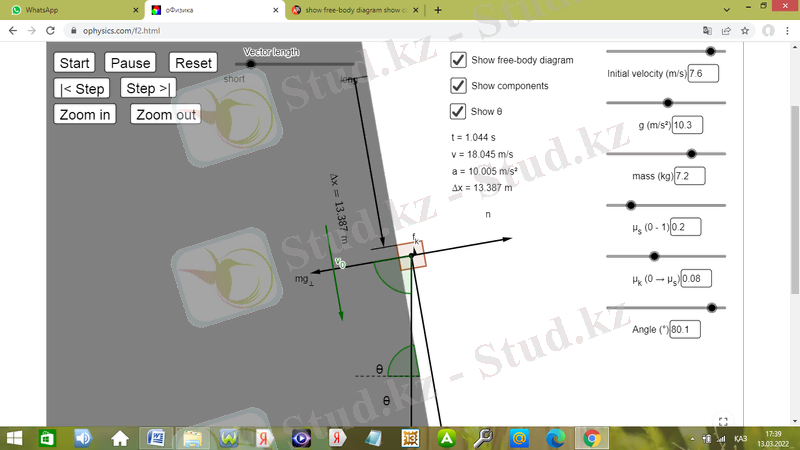Pause the simulation
This screenshot has height=450, width=800.
point(131,63)
